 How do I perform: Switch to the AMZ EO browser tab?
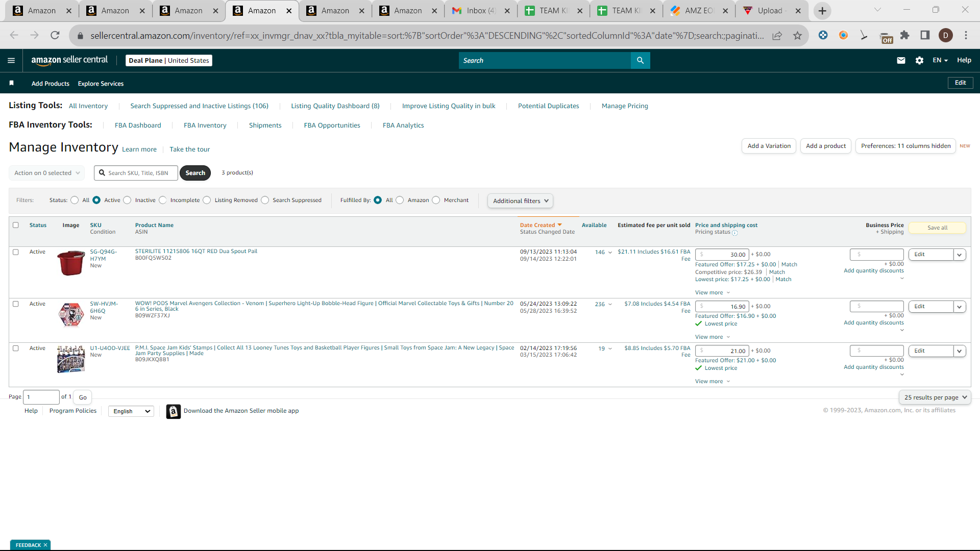pos(699,11)
